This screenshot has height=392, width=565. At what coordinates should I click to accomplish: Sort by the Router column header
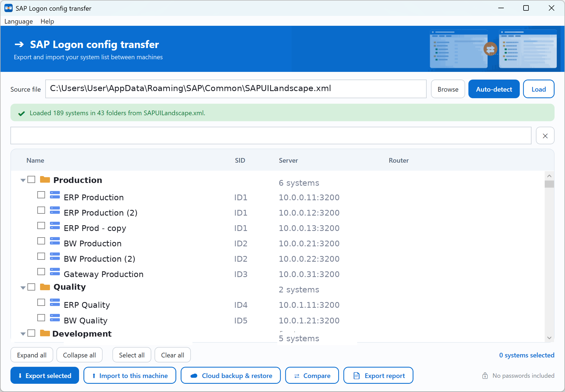(x=399, y=160)
